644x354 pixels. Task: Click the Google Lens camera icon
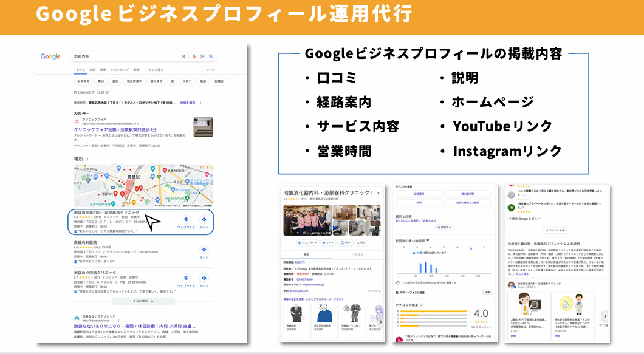(x=202, y=56)
